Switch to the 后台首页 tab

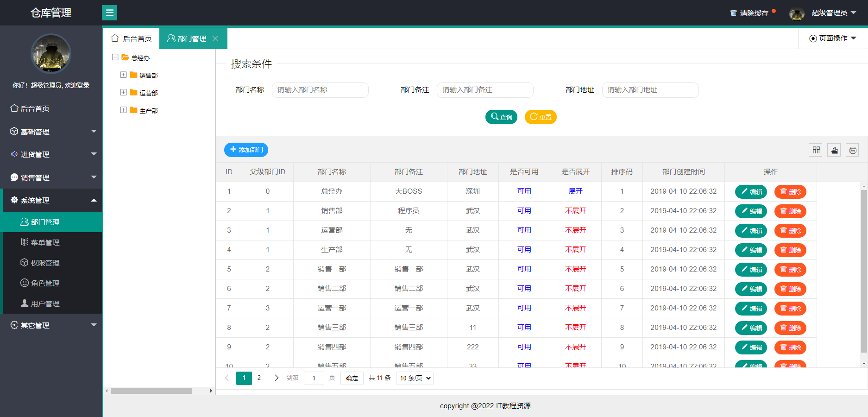pyautogui.click(x=132, y=38)
